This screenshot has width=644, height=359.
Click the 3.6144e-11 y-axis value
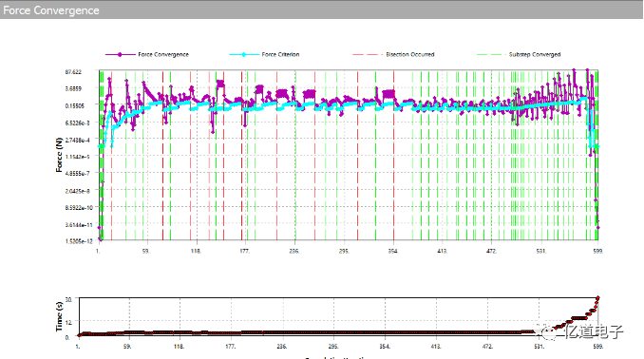pos(79,225)
